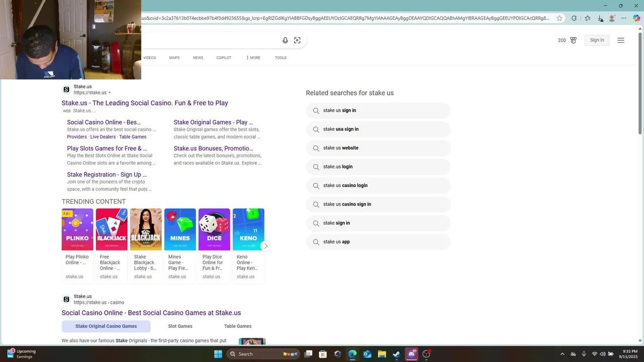
Task: Click the Providers sub-link
Action: tap(77, 137)
